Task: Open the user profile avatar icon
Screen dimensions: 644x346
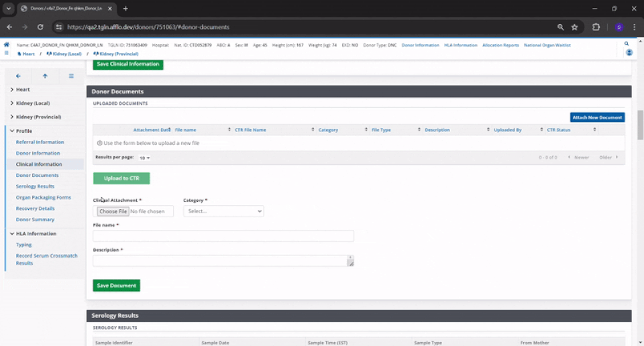Action: [619, 27]
